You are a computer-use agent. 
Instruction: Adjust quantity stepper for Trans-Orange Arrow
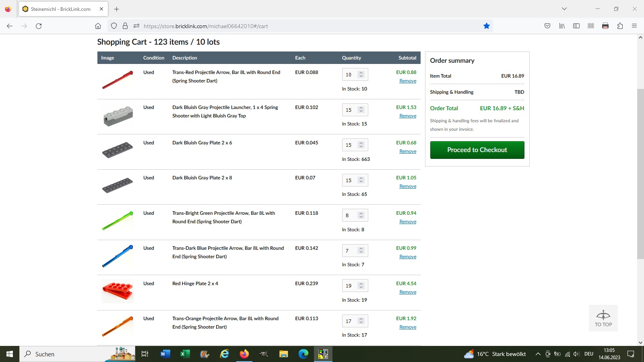point(361,321)
